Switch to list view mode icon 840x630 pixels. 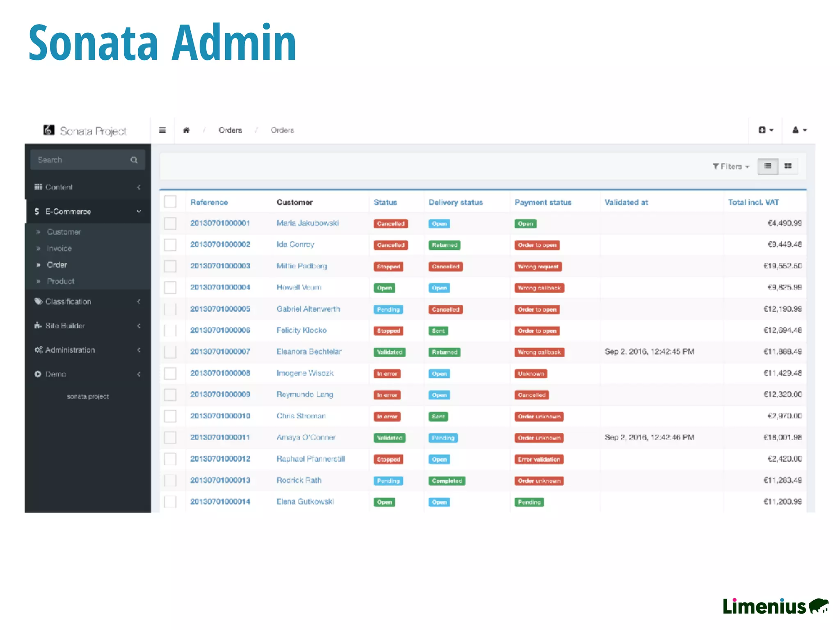768,166
